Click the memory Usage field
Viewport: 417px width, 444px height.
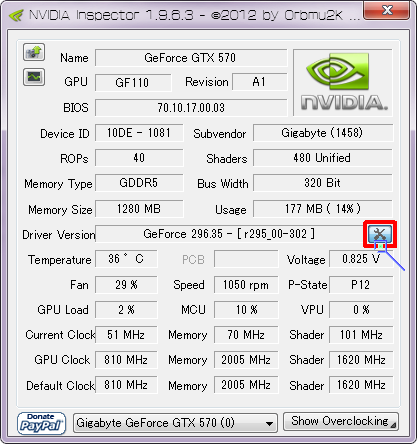pyautogui.click(x=323, y=209)
